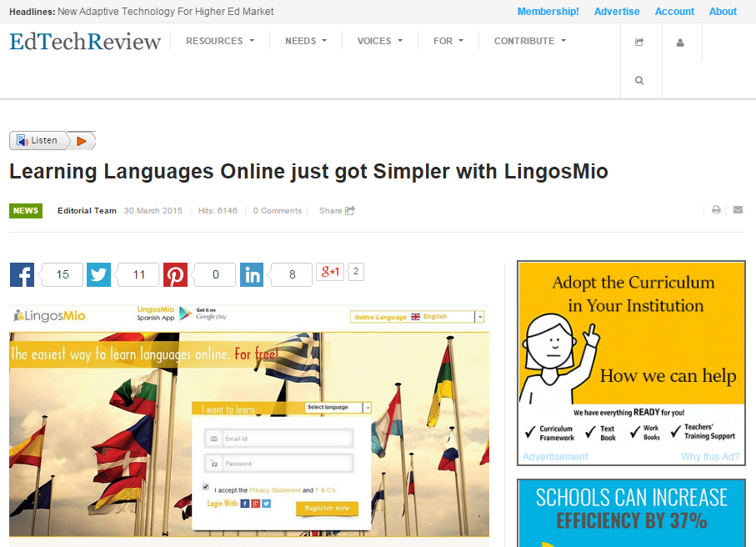756x547 pixels.
Task: Click the LinkedIn share icon
Action: (x=252, y=275)
